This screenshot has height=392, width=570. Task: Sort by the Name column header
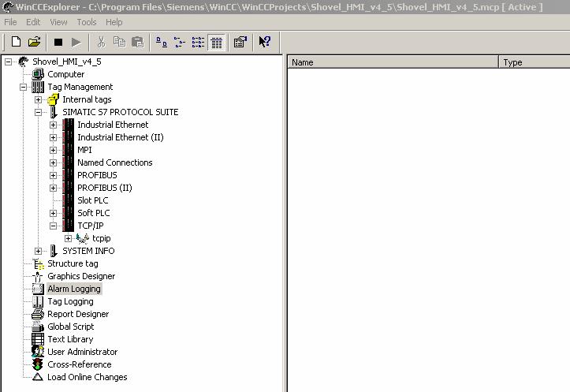393,62
